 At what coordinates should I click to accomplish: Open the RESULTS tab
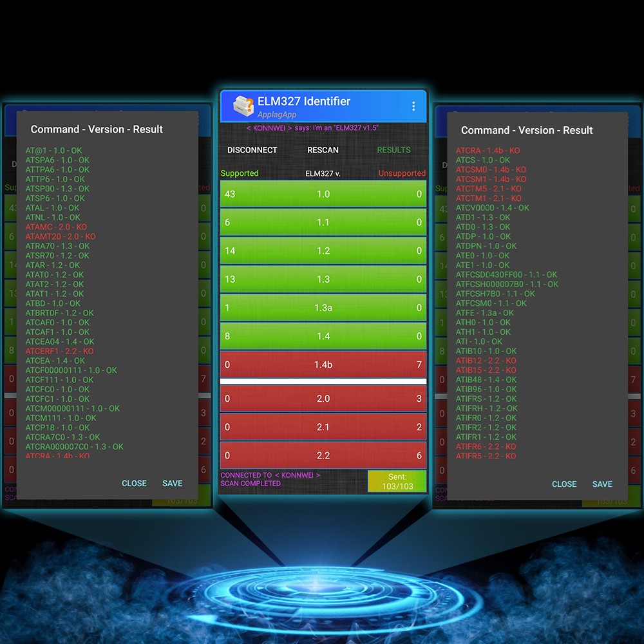[393, 150]
